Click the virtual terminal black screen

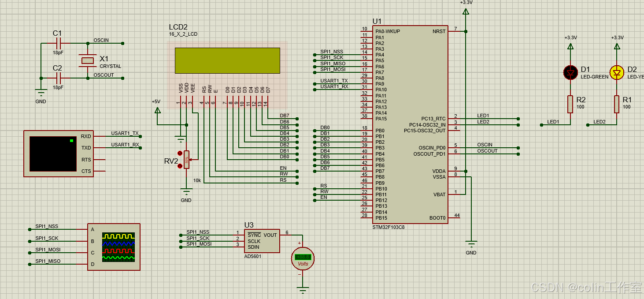(x=53, y=154)
